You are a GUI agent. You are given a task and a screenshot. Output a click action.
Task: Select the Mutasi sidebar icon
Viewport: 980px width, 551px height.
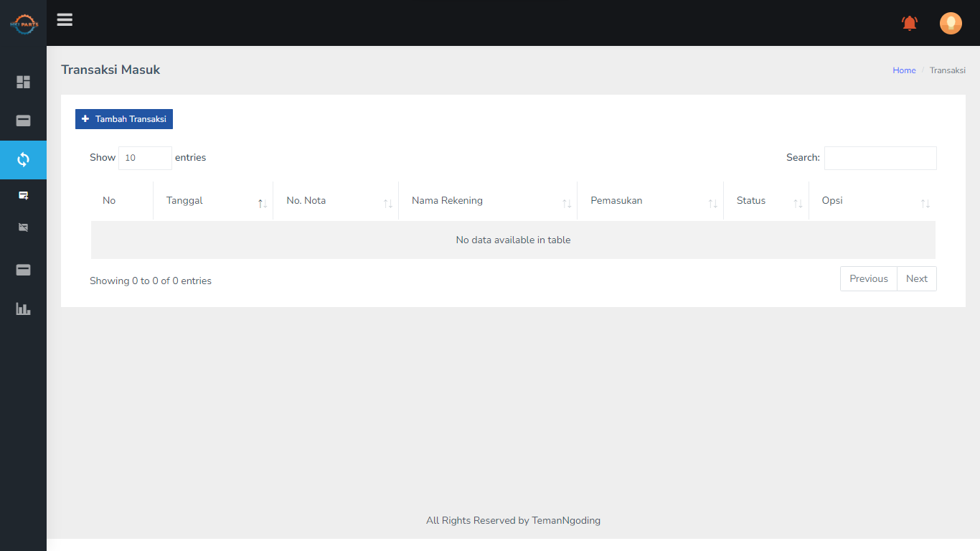(x=23, y=227)
